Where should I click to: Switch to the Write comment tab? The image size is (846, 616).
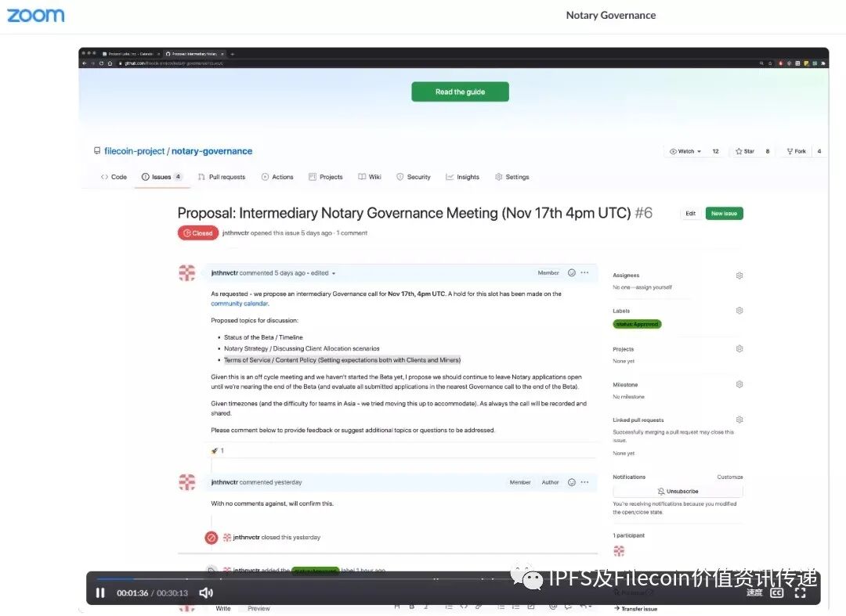222,608
